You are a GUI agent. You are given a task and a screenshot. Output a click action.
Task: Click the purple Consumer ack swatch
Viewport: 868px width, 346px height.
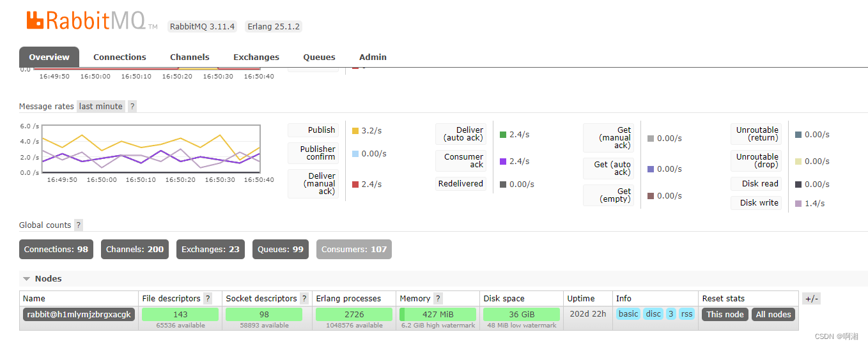[503, 162]
